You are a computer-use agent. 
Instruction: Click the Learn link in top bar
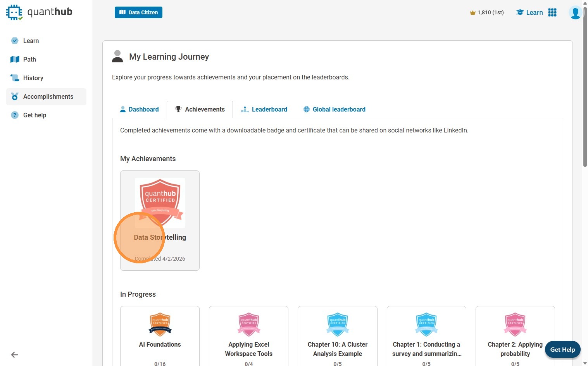529,12
